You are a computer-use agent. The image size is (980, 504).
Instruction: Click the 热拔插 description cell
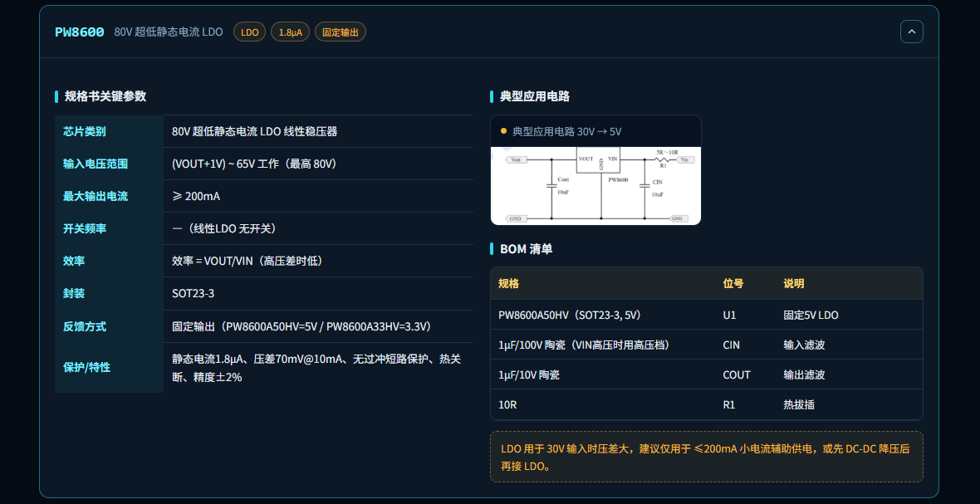tap(799, 404)
